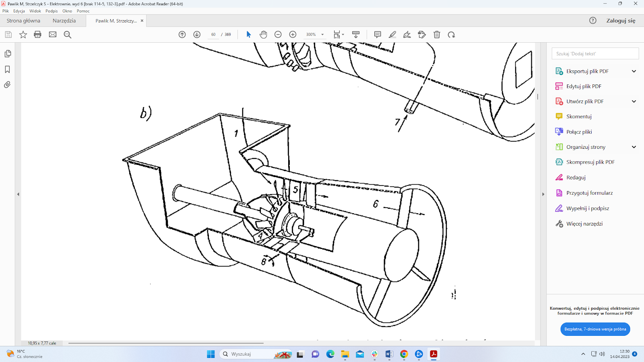Viewport: 644px width, 362px height.
Task: Switch to the Narzędzia tab
Action: (64, 21)
